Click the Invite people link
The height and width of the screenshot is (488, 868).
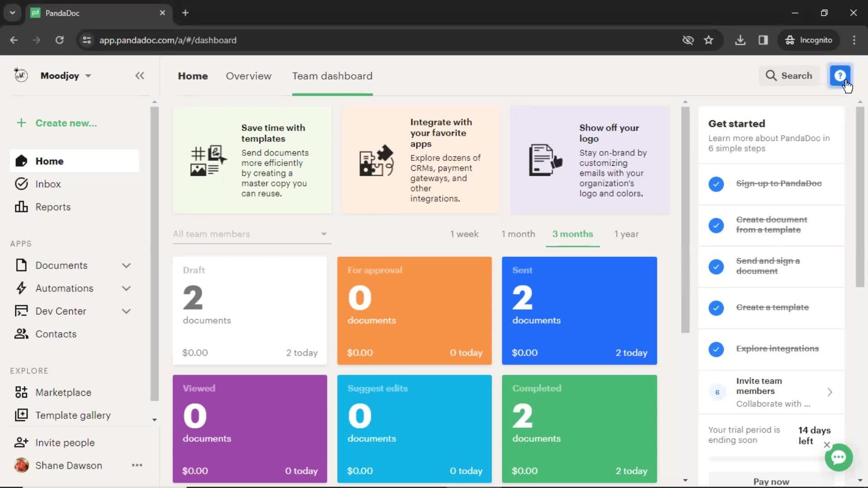tap(64, 442)
